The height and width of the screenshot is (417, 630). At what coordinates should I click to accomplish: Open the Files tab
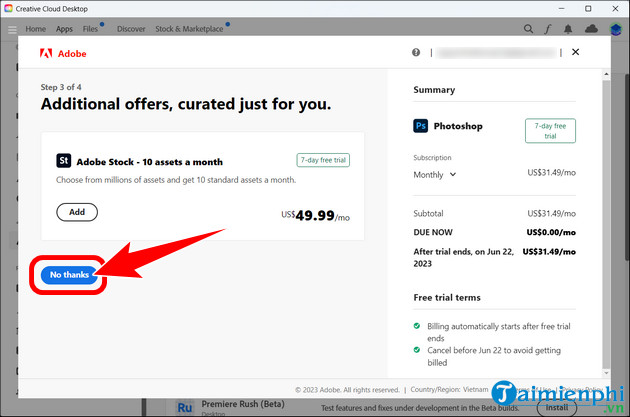[x=90, y=29]
